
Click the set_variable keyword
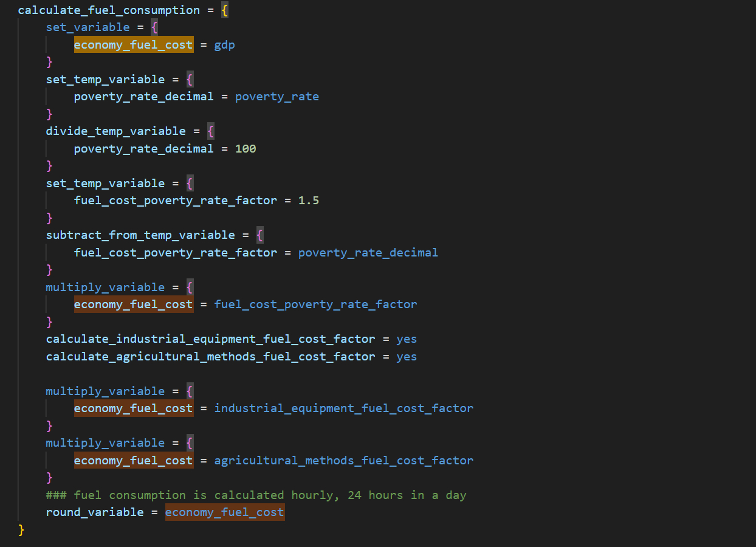click(x=88, y=27)
